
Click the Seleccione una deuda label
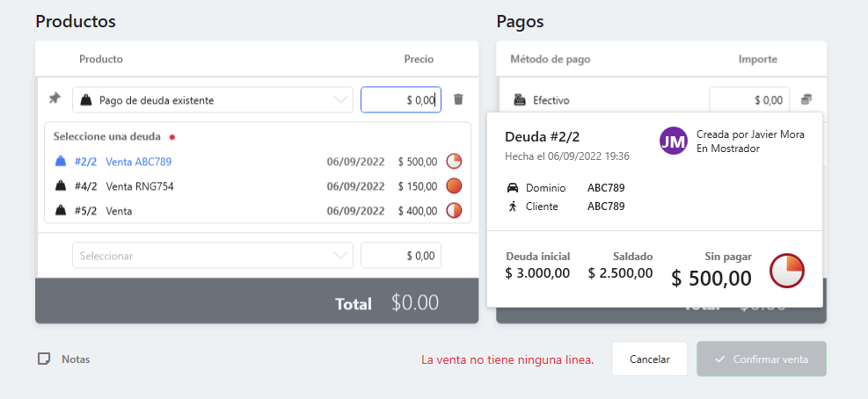click(x=106, y=136)
